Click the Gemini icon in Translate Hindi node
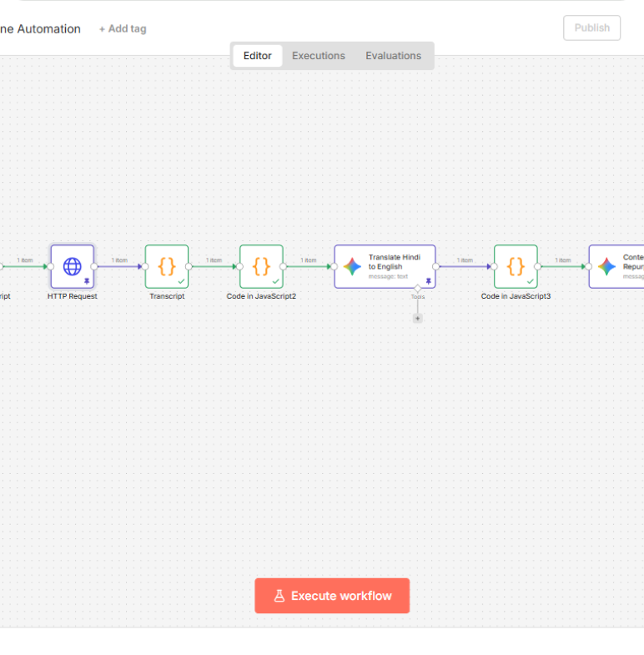Screen dimensions: 644x655 352,267
